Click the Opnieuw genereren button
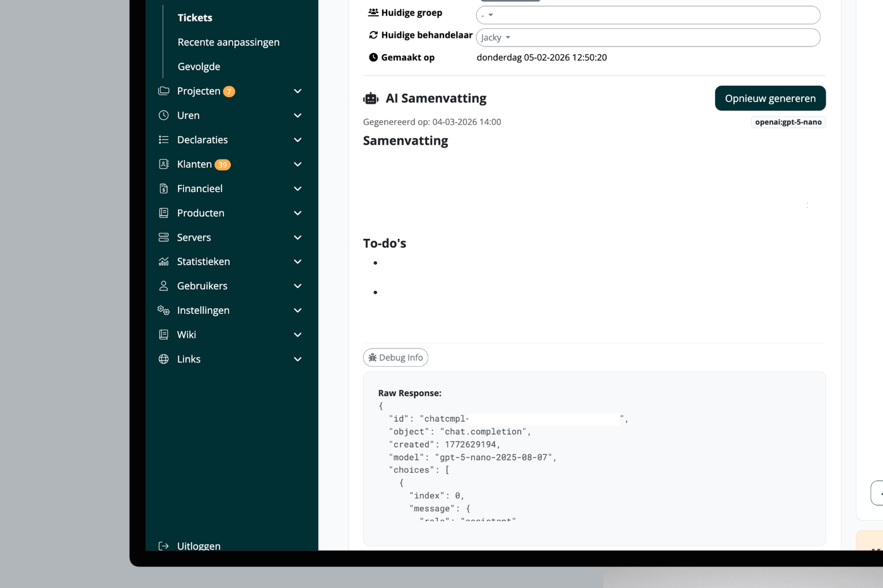The height and width of the screenshot is (588, 883). pyautogui.click(x=770, y=98)
